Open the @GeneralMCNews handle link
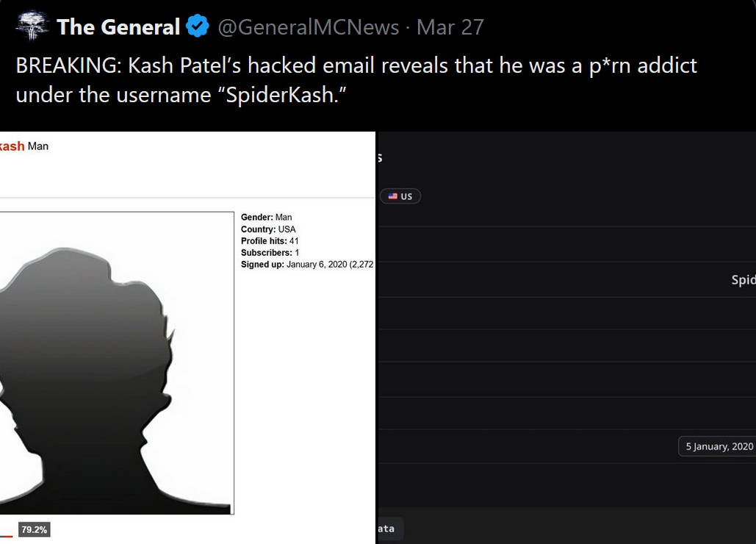Image resolution: width=756 pixels, height=544 pixels. pos(308,28)
